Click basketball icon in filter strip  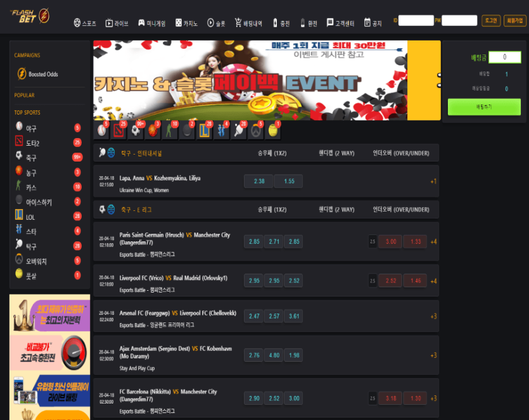[153, 130]
